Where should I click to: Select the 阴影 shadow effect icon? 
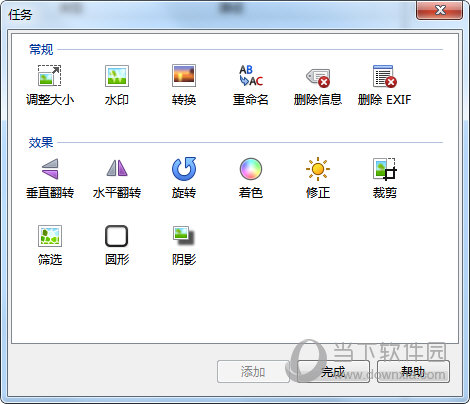pos(184,235)
